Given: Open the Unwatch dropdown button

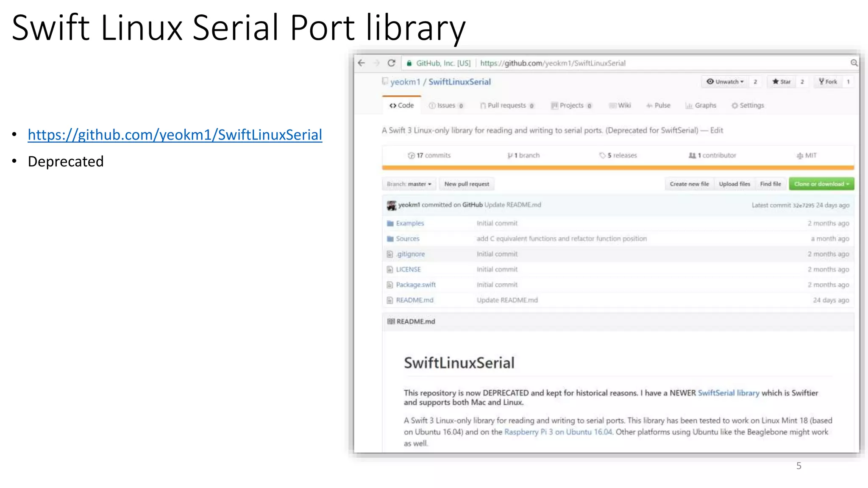Looking at the screenshot, I should [x=725, y=82].
